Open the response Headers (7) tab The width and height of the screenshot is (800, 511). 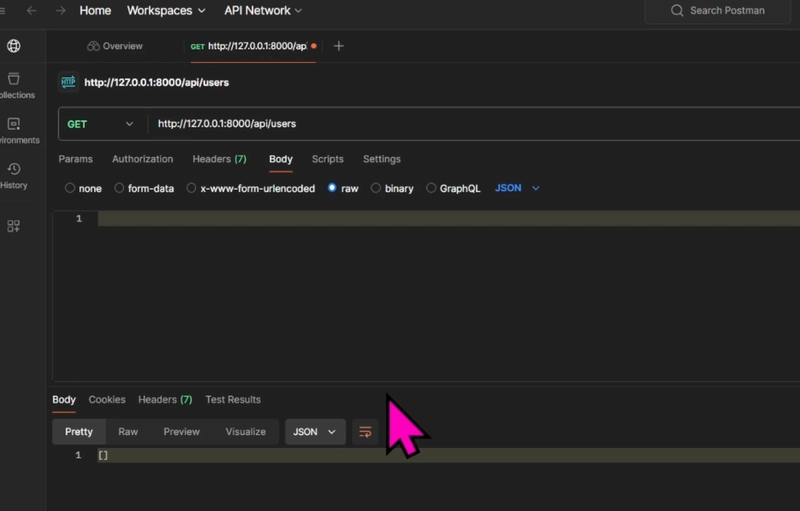[165, 400]
